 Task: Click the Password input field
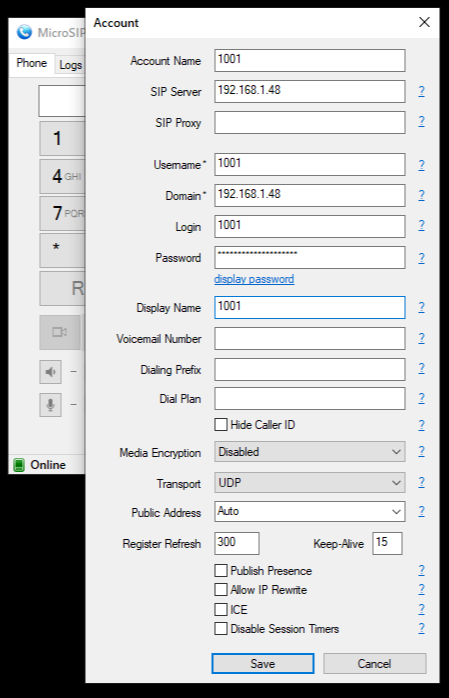click(310, 257)
